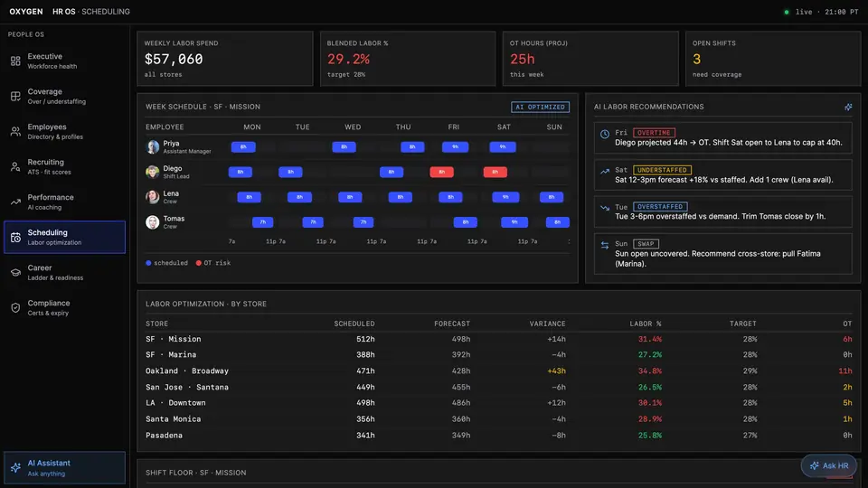This screenshot has height=488, width=868.
Task: Click Tomas's Monday 7h shift block
Action: pyautogui.click(x=263, y=222)
